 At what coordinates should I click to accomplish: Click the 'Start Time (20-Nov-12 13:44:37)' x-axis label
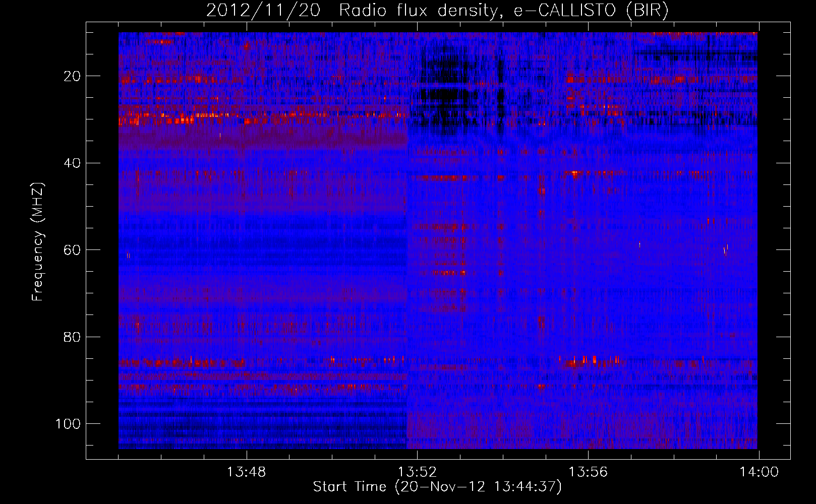coord(437,487)
